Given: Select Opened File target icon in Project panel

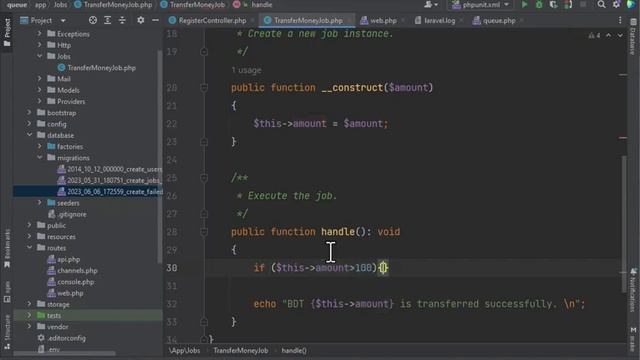Looking at the screenshot, I should (x=93, y=20).
